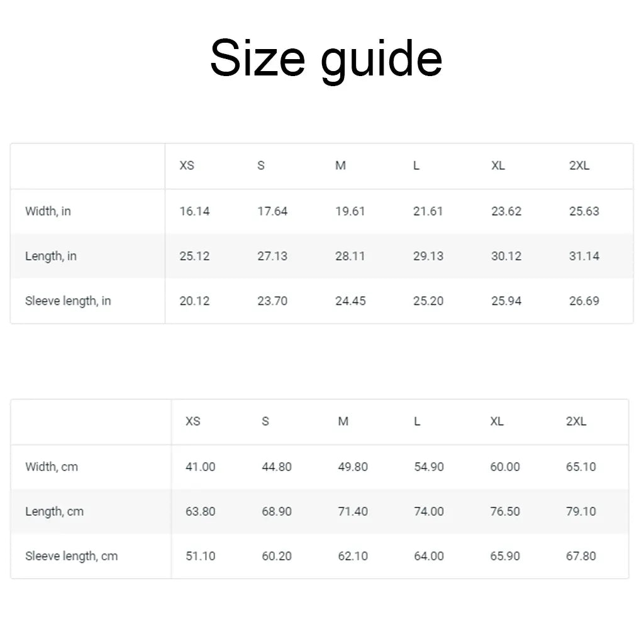Click 2XL header in the inches table
The image size is (644, 644).
(x=579, y=166)
